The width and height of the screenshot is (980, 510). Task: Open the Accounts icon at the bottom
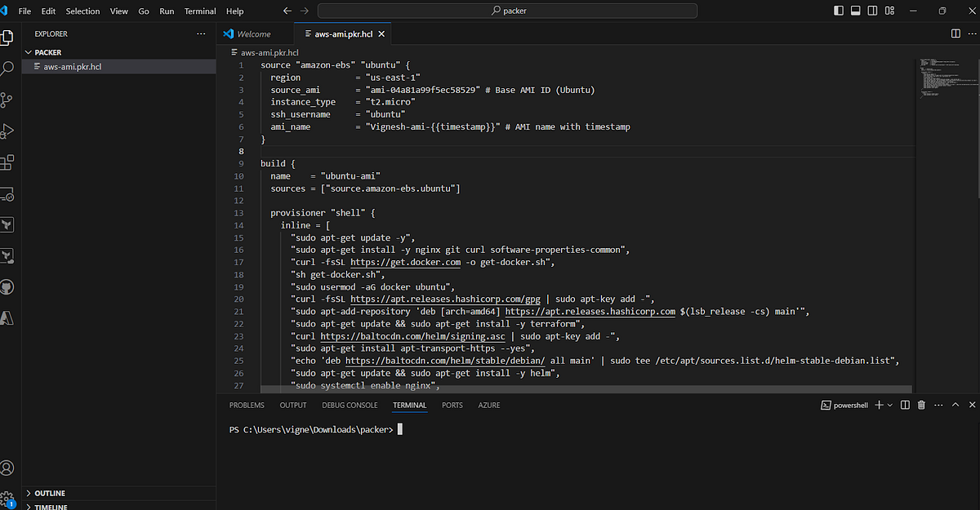coord(7,468)
